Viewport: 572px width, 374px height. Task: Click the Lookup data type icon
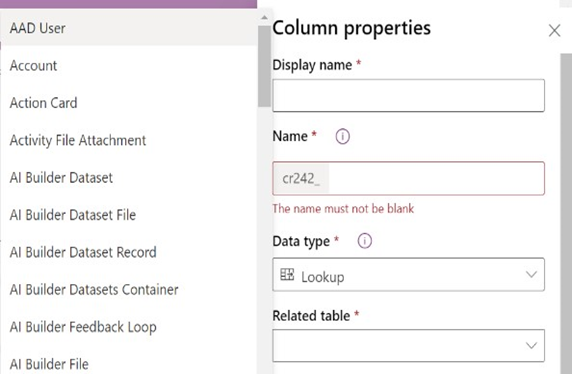(287, 274)
